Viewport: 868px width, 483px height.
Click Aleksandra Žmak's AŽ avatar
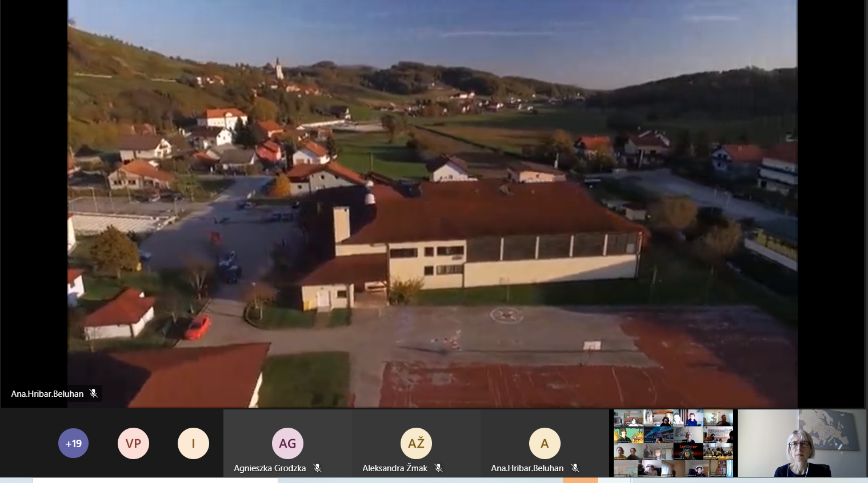[416, 443]
